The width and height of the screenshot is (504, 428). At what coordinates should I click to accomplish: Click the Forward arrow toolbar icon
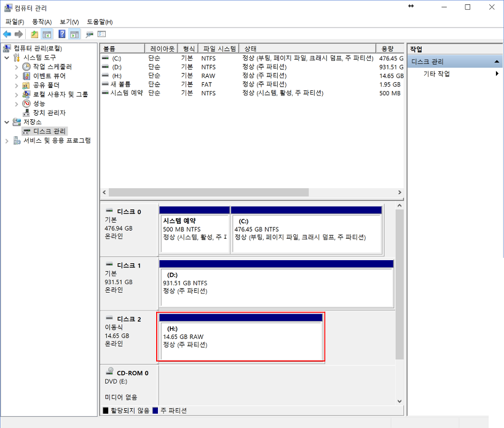coord(19,34)
